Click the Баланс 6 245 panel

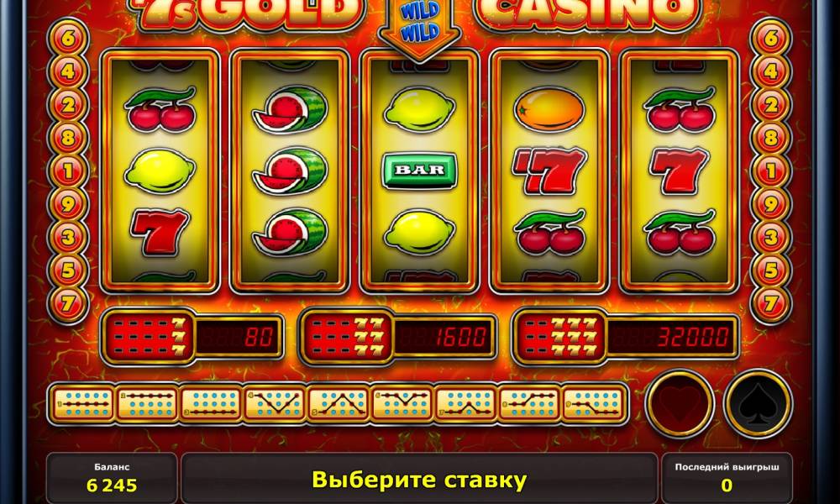(x=112, y=478)
